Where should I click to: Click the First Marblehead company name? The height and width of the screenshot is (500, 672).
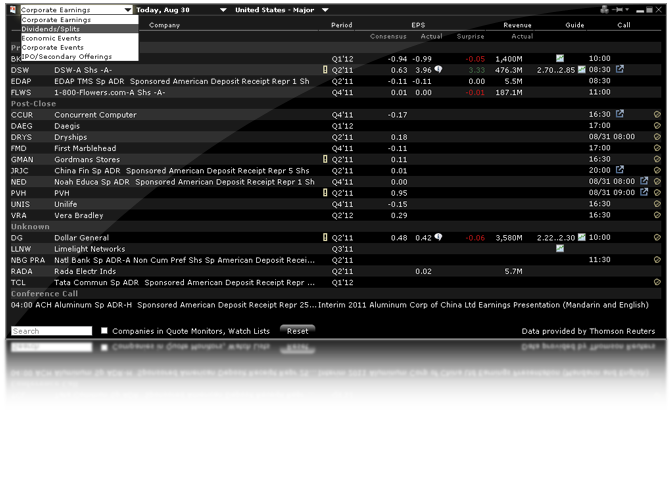[85, 148]
